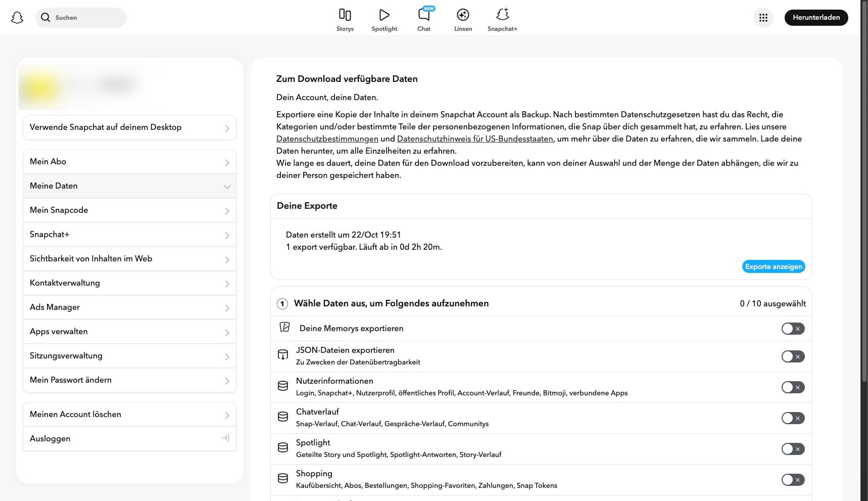Turn on JSON-Dateien exportieren switch
The image size is (868, 501).
point(792,356)
